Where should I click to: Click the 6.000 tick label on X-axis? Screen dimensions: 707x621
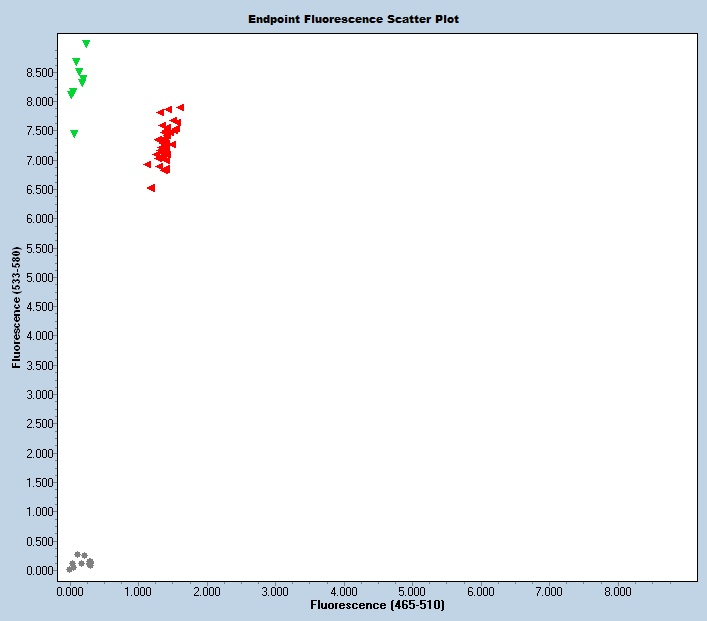tap(481, 592)
